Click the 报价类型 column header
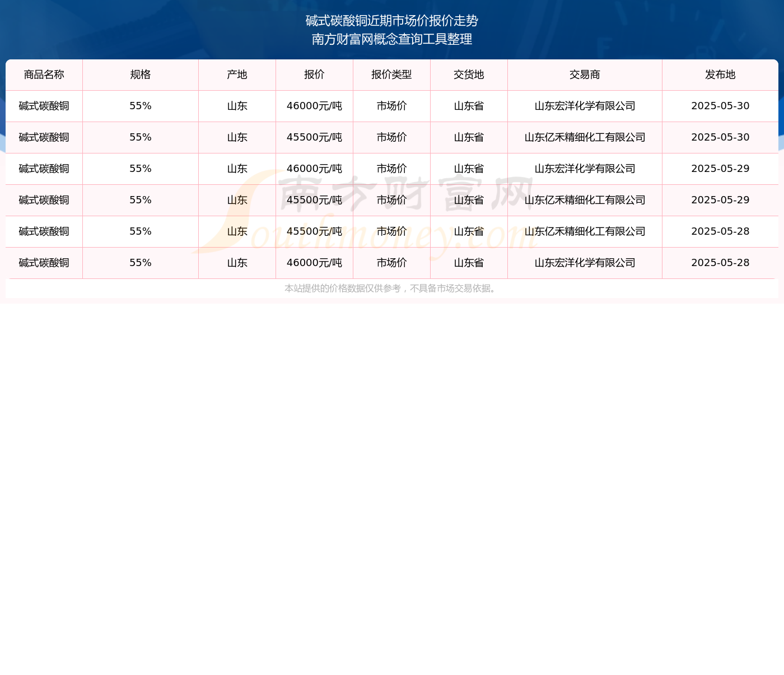This screenshot has height=675, width=784. click(x=392, y=75)
